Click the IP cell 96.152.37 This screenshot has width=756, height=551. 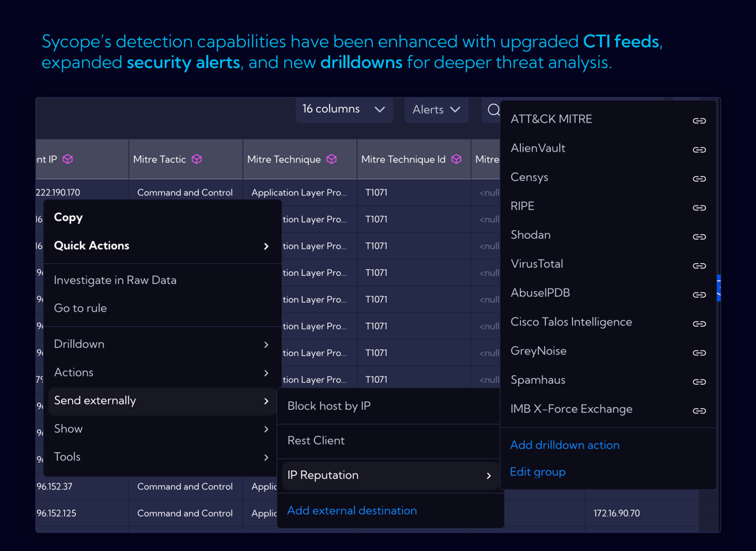(55, 486)
